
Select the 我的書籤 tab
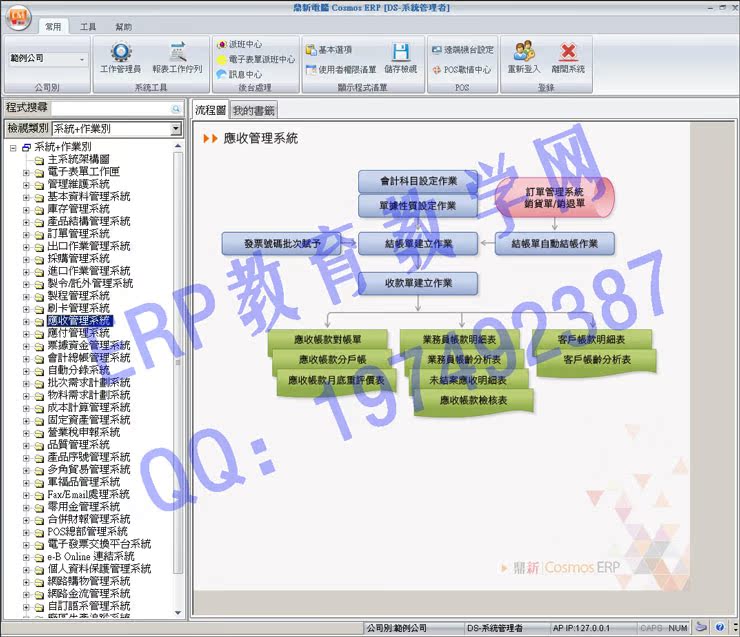pos(253,111)
